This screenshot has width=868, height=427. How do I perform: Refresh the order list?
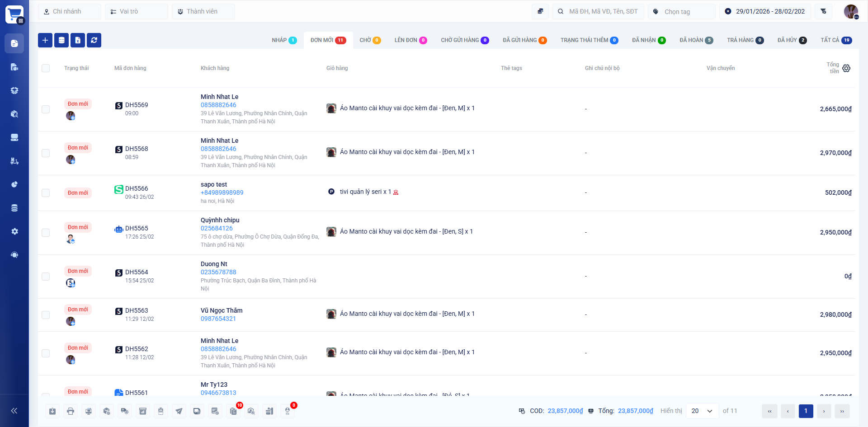[x=94, y=40]
